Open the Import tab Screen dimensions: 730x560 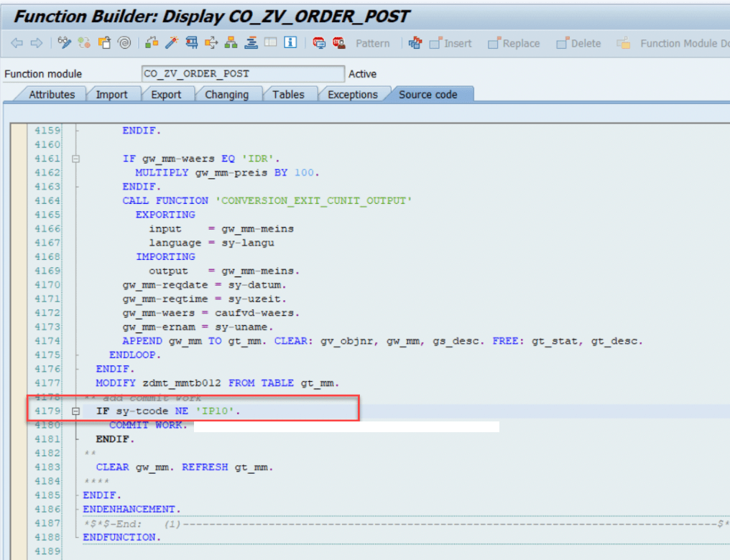click(x=111, y=95)
